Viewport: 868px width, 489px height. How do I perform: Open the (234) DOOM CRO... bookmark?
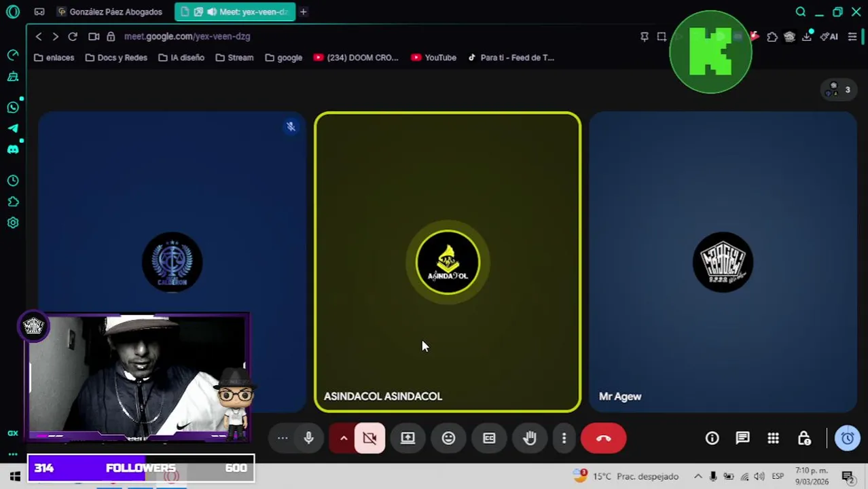(x=356, y=58)
